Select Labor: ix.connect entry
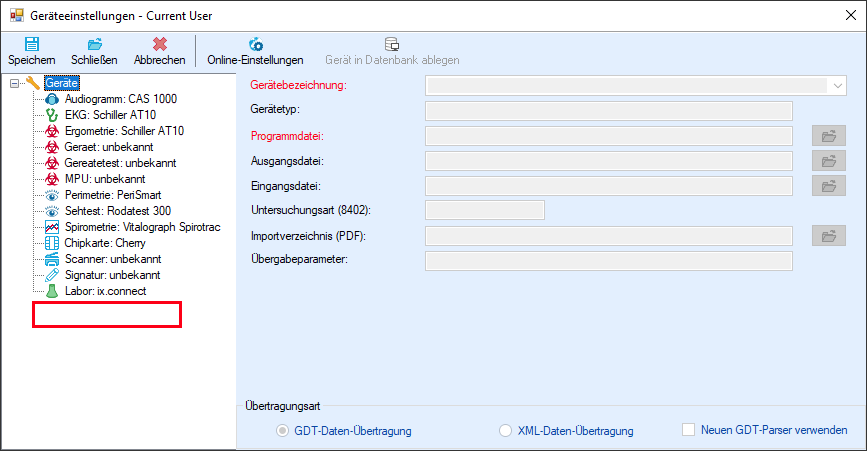Viewport: 867px width, 451px height. click(106, 291)
